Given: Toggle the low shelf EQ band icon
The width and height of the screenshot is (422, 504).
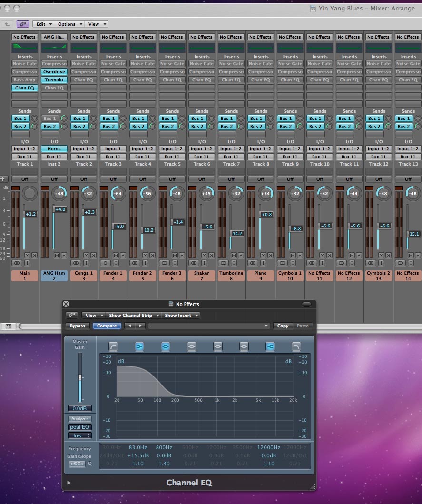Looking at the screenshot, I should (139, 346).
